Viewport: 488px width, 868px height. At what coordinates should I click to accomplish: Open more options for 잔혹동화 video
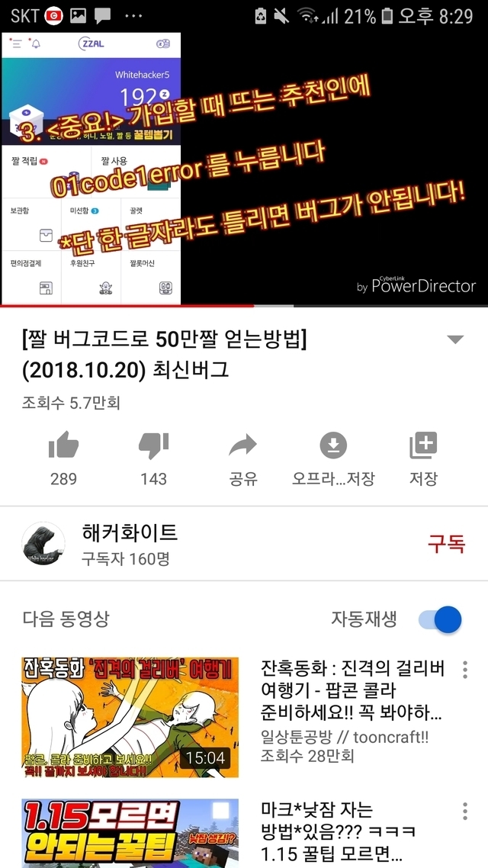[x=465, y=670]
